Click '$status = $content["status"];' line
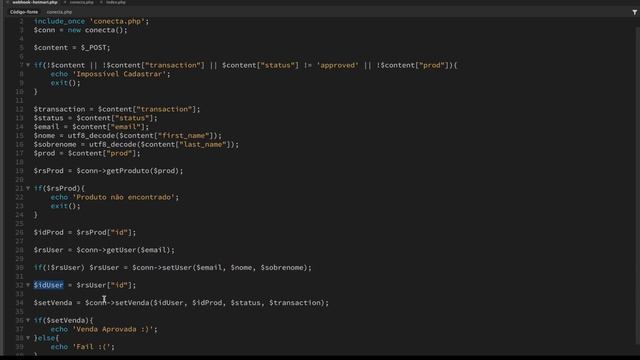The image size is (640, 360). pos(96,118)
